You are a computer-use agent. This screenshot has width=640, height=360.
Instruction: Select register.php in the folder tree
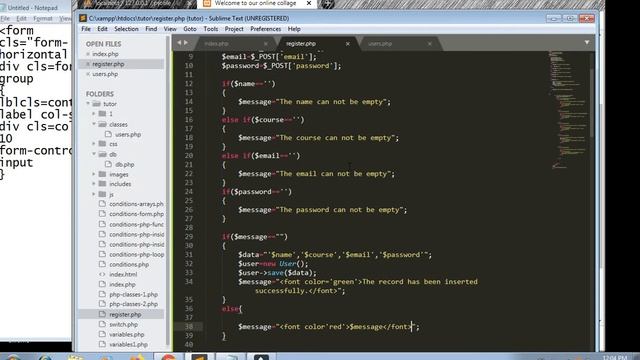click(x=125, y=315)
